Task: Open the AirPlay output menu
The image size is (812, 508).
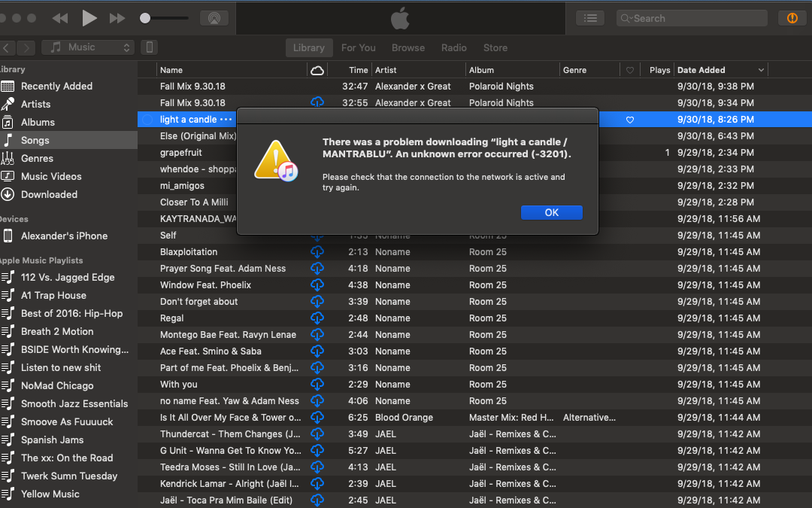Action: pyautogui.click(x=214, y=18)
